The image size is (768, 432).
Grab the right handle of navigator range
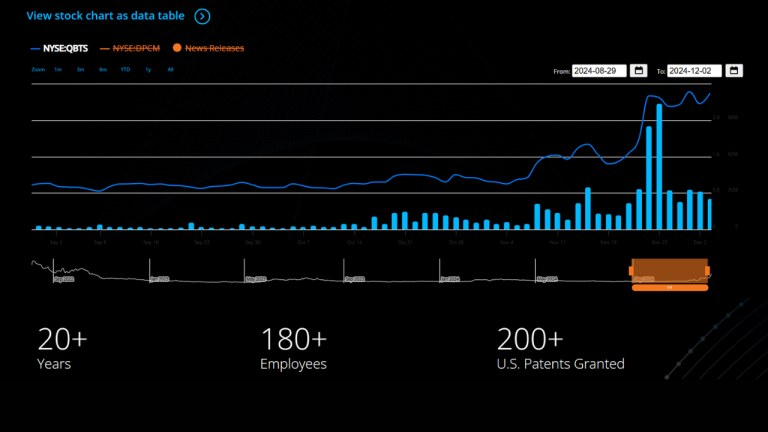[708, 271]
